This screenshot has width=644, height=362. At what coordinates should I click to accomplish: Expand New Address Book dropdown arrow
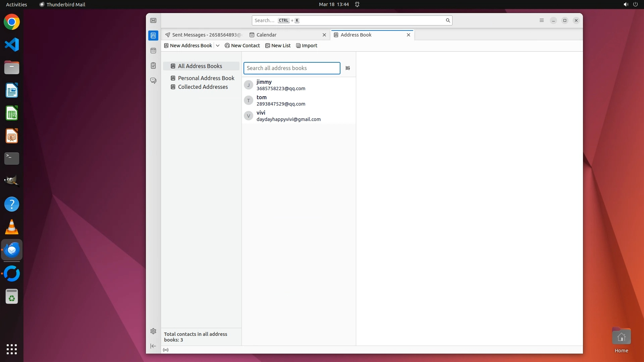[218, 46]
